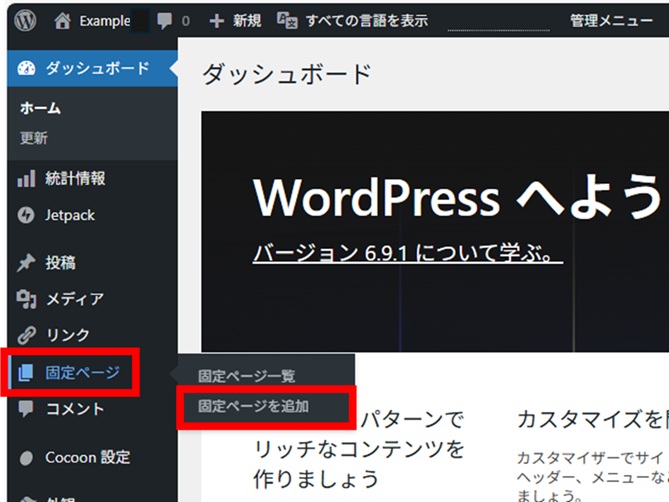This screenshot has height=502, width=669.
Task: Open the コメント menu item
Action: (75, 408)
